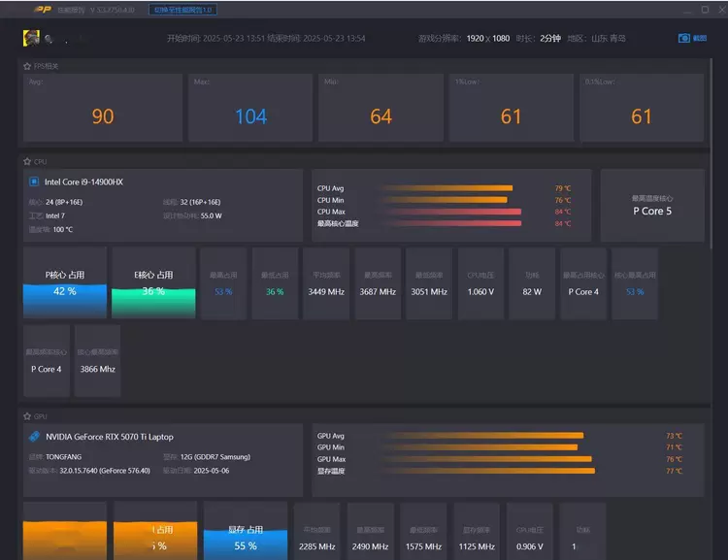Image resolution: width=728 pixels, height=560 pixels.
Task: Click the app logo in title bar
Action: tap(43, 10)
